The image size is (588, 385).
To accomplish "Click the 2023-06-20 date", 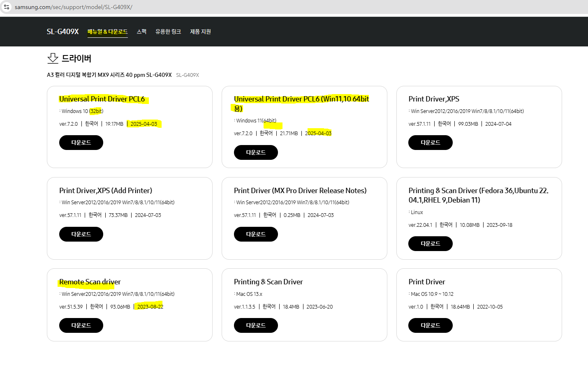I will 319,307.
